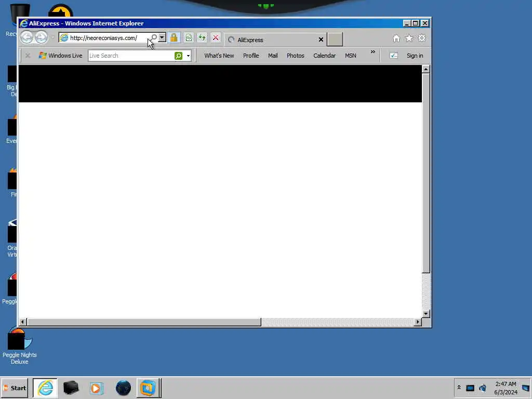Open the clock showing 2:47 AM
The height and width of the screenshot is (399, 532).
(x=506, y=388)
